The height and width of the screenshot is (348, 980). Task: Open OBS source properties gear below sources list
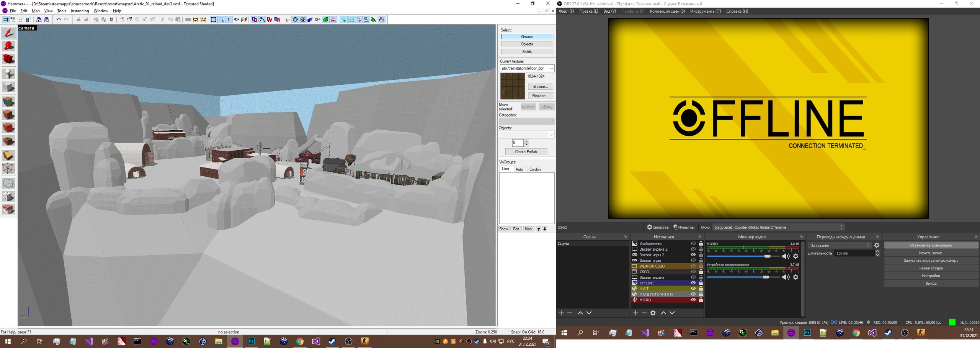[653, 313]
